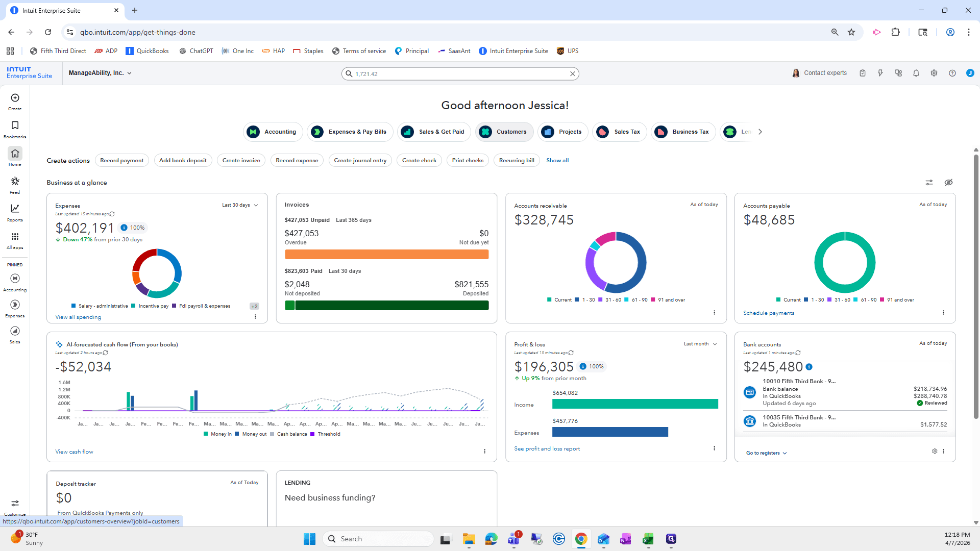
Task: Open the Customize sidebar option
Action: click(x=15, y=507)
